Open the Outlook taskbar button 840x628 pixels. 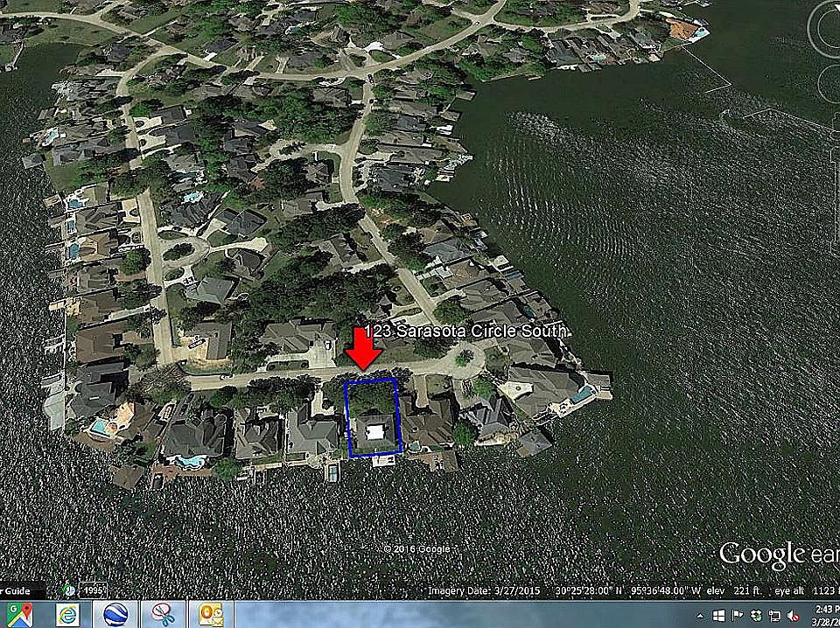point(210,614)
